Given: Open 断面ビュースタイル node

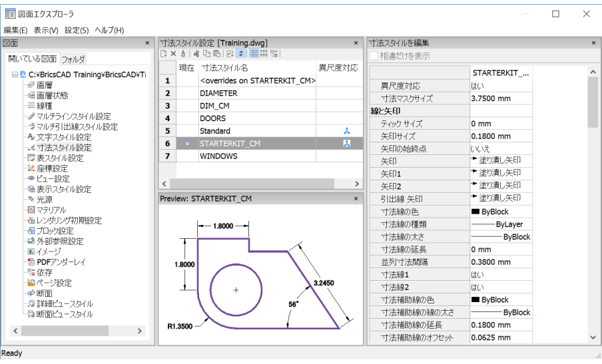Looking at the screenshot, I should (x=65, y=313).
